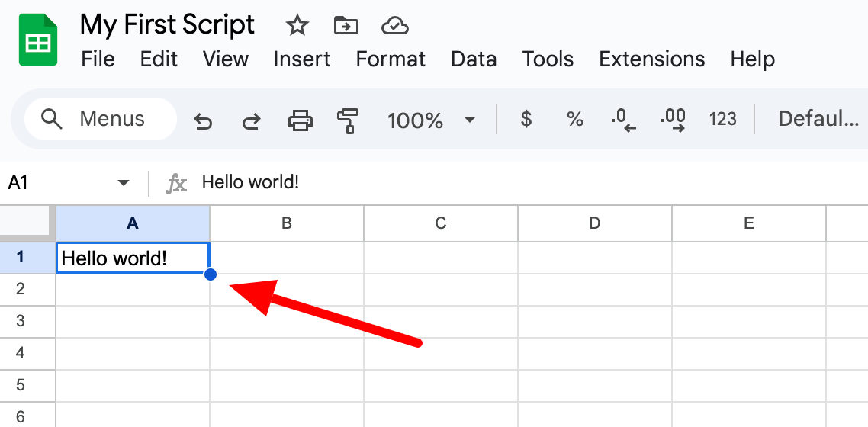Select row 4 header
868x427 pixels.
[x=27, y=354]
